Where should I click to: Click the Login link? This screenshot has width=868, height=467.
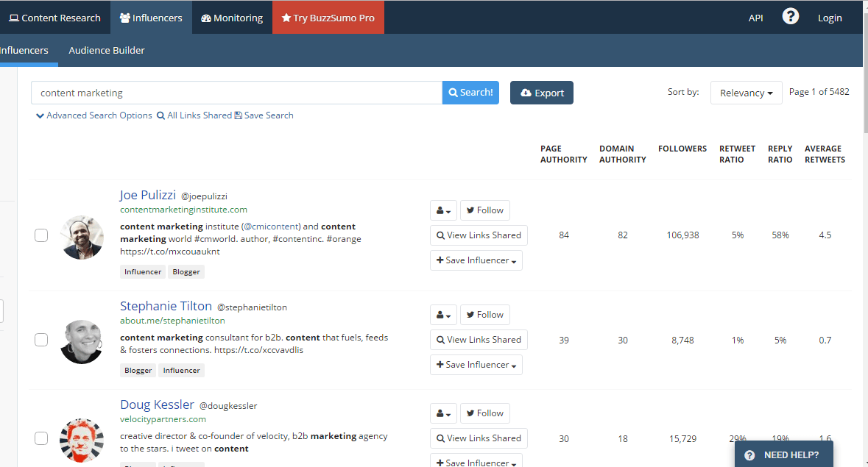(x=830, y=18)
